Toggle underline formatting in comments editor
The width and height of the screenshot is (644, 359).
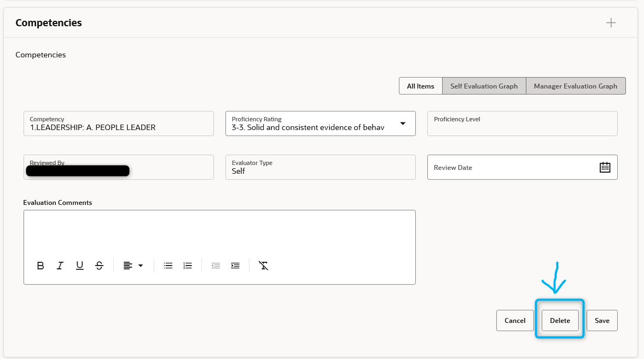coord(80,266)
